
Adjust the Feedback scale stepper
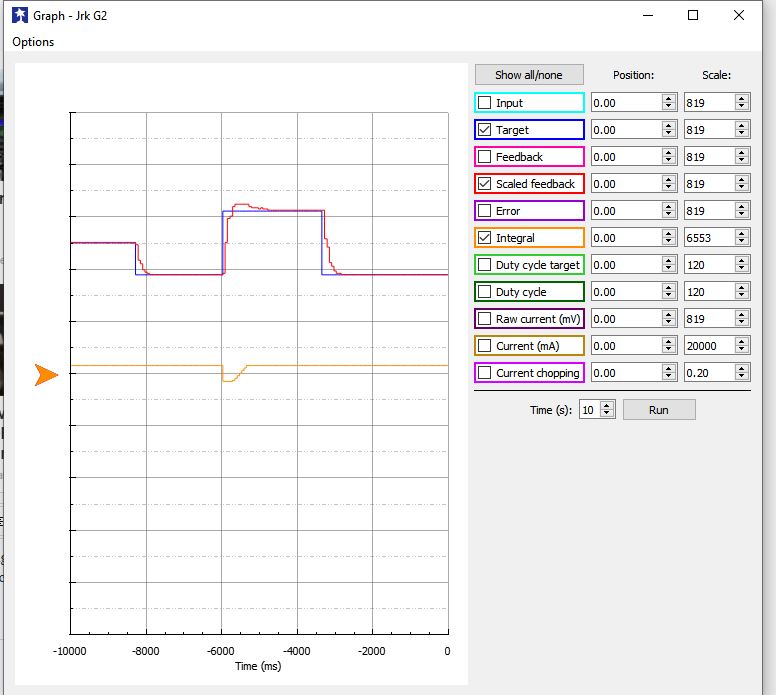click(x=741, y=156)
